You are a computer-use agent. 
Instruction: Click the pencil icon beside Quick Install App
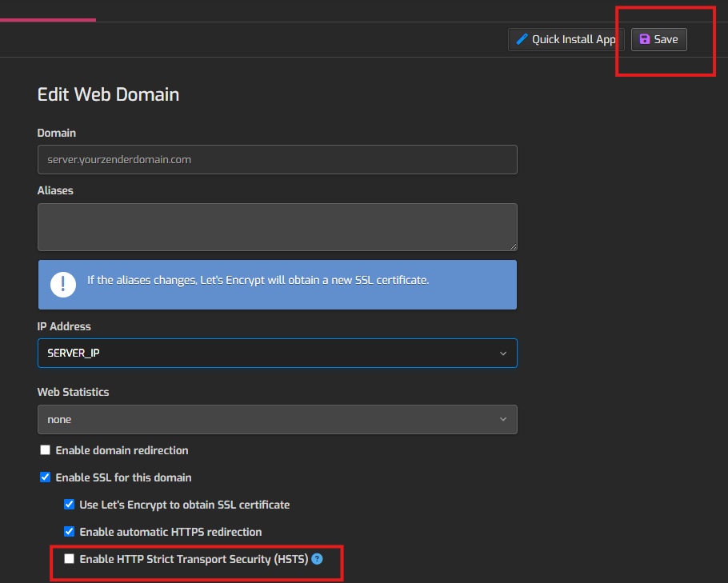tap(522, 39)
